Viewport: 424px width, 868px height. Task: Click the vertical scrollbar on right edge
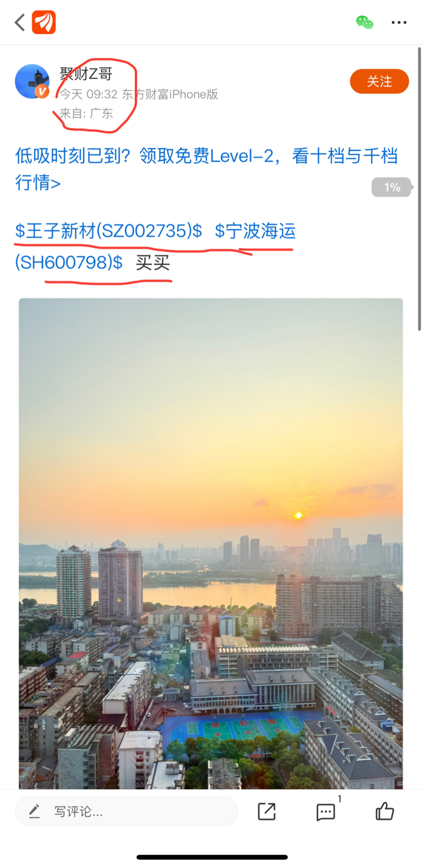420,189
